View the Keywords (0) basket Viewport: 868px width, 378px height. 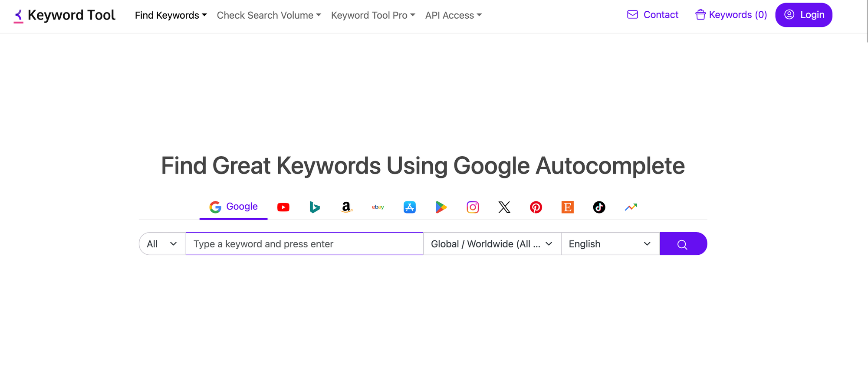(731, 15)
